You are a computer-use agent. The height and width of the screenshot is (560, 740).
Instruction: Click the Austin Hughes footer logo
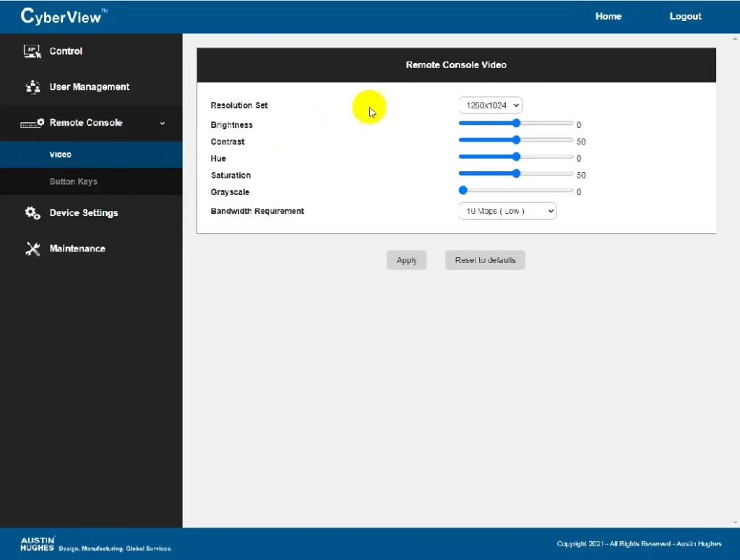(x=38, y=543)
